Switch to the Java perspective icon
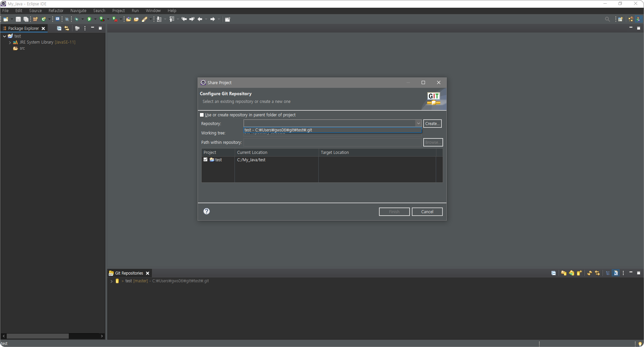The image size is (644, 347). 638,19
